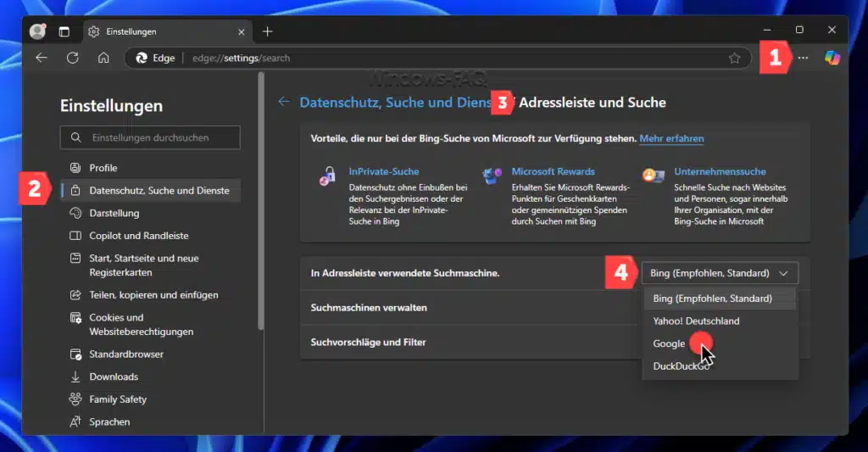The image size is (868, 452).
Task: Click the Standardbrowser icon
Action: 75,354
